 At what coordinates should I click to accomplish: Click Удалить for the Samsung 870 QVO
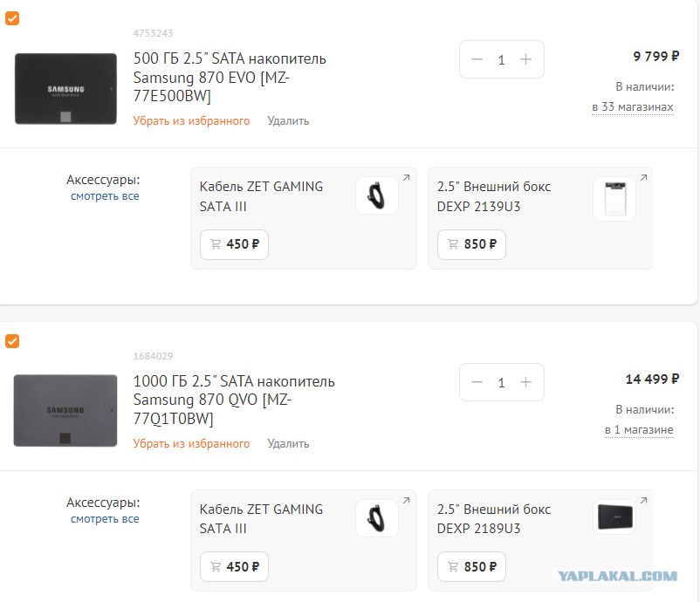click(x=288, y=443)
